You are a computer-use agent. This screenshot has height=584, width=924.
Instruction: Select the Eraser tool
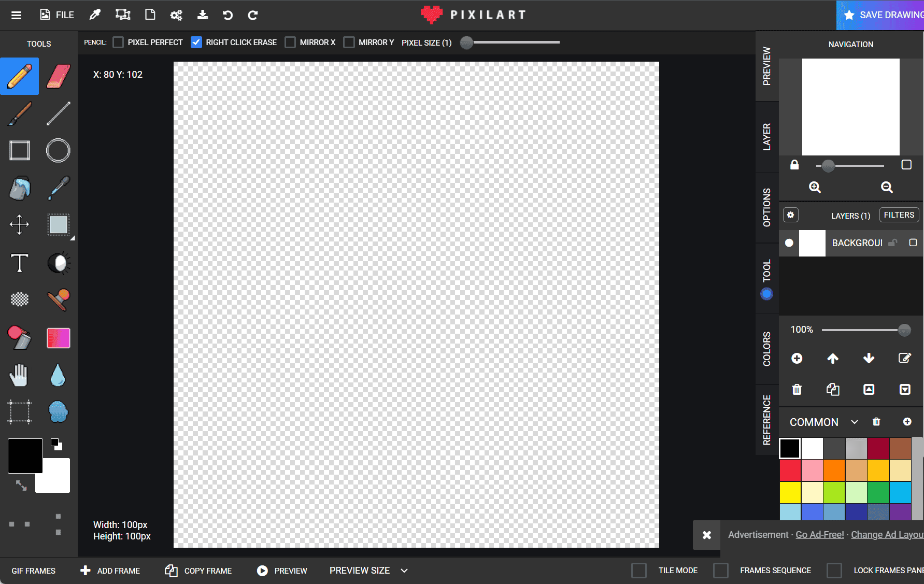[x=58, y=76]
